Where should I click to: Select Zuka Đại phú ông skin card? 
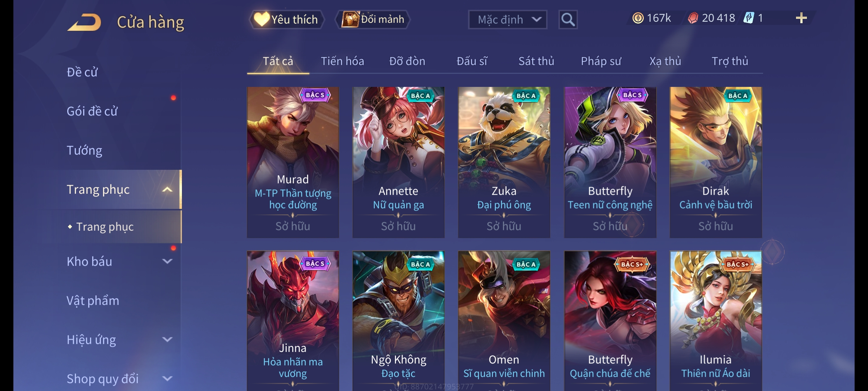pyautogui.click(x=504, y=162)
